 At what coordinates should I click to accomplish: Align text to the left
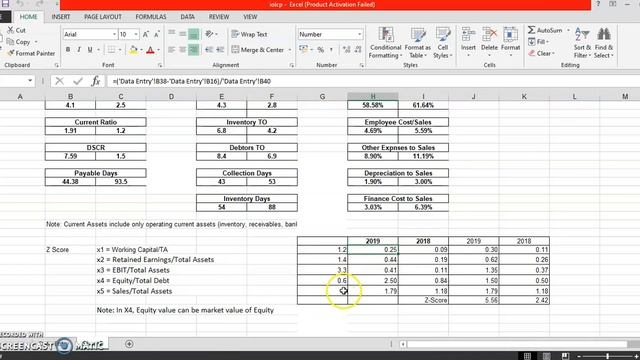[x=171, y=50]
